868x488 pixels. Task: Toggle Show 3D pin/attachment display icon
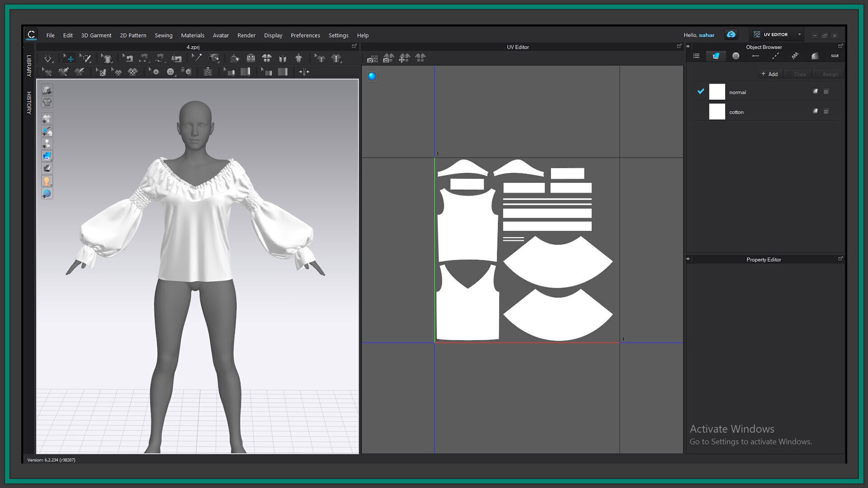[x=47, y=131]
